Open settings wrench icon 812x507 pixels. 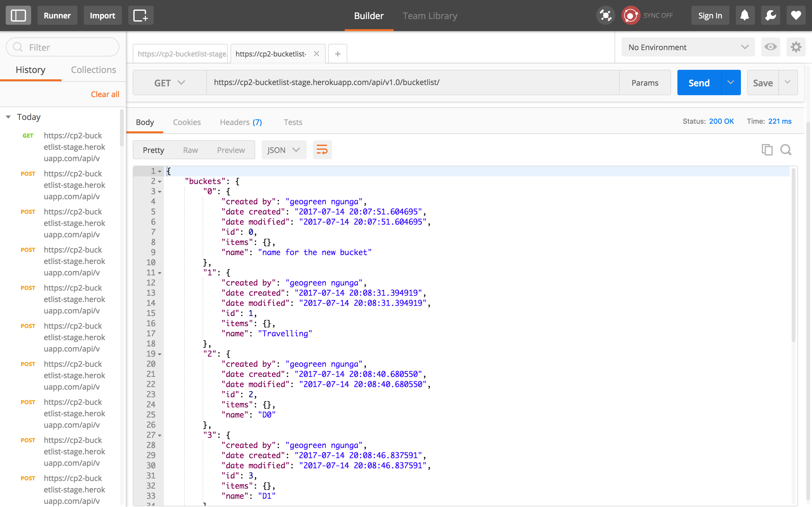tap(770, 16)
